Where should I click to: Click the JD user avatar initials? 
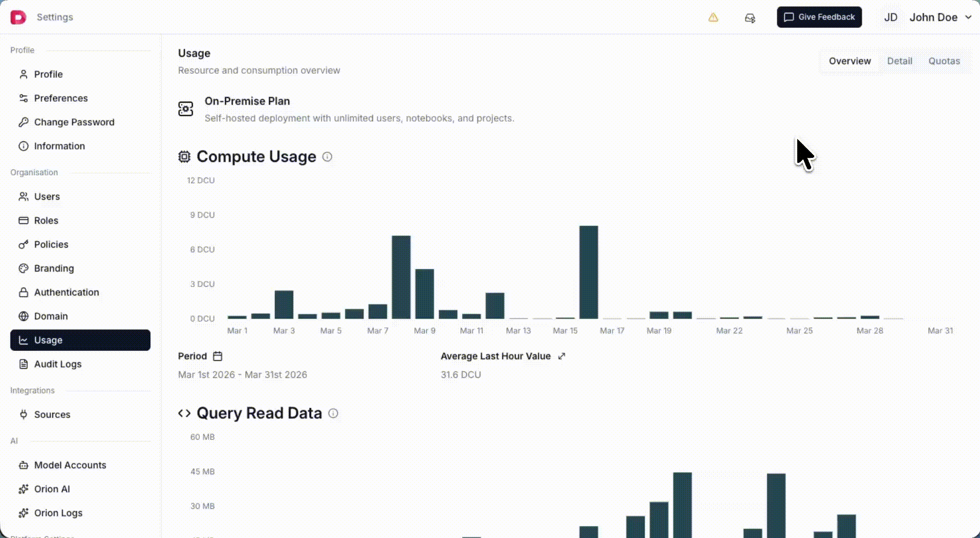pos(890,17)
